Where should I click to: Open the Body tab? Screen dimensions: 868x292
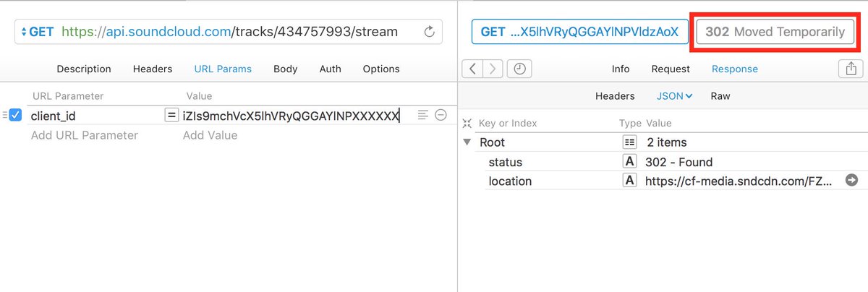tap(286, 69)
